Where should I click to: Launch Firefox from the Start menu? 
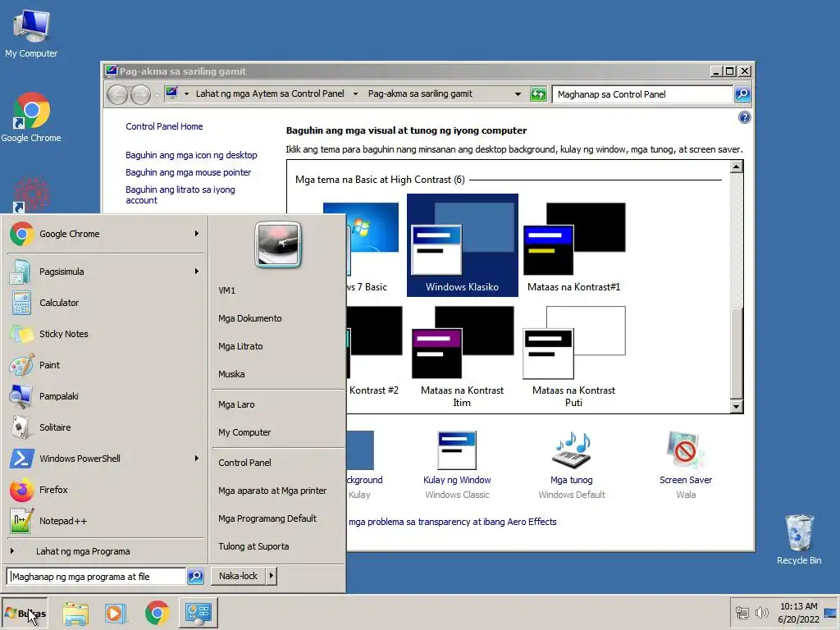click(x=105, y=490)
